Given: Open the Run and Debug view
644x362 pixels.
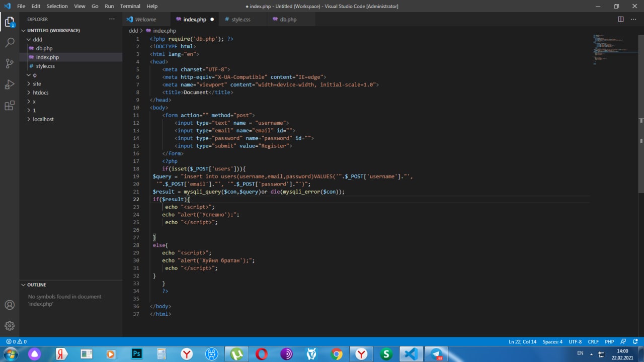Looking at the screenshot, I should (x=10, y=84).
